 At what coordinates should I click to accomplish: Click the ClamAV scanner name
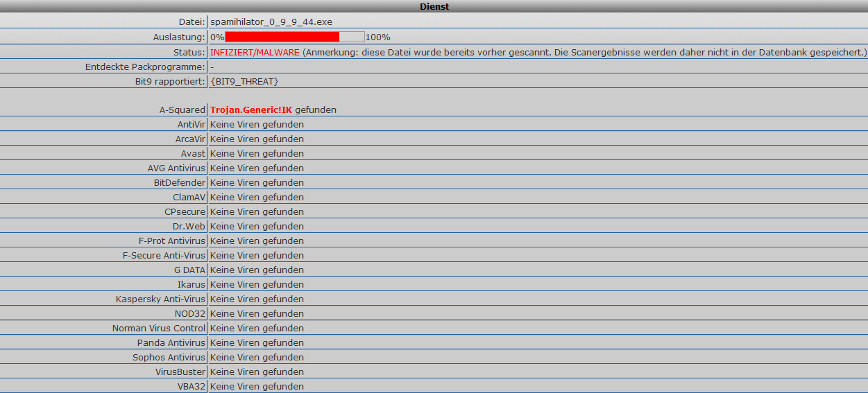[189, 197]
